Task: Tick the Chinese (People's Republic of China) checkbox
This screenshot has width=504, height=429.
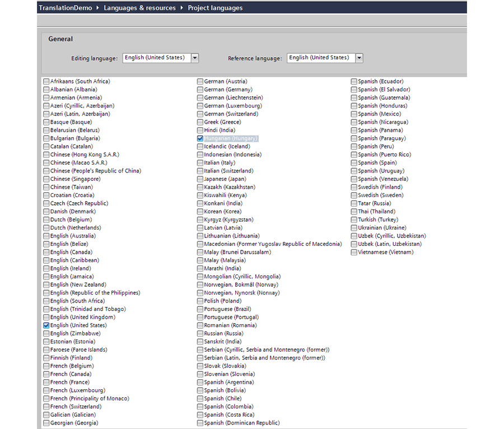Action: [x=46, y=171]
